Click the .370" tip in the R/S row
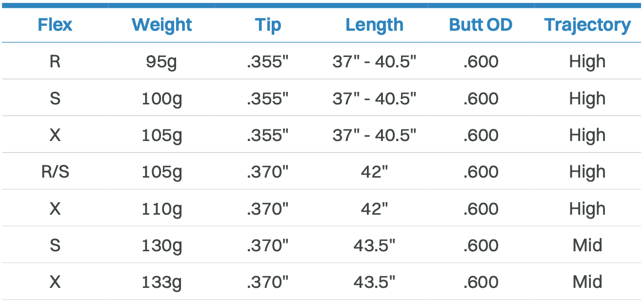 click(268, 172)
